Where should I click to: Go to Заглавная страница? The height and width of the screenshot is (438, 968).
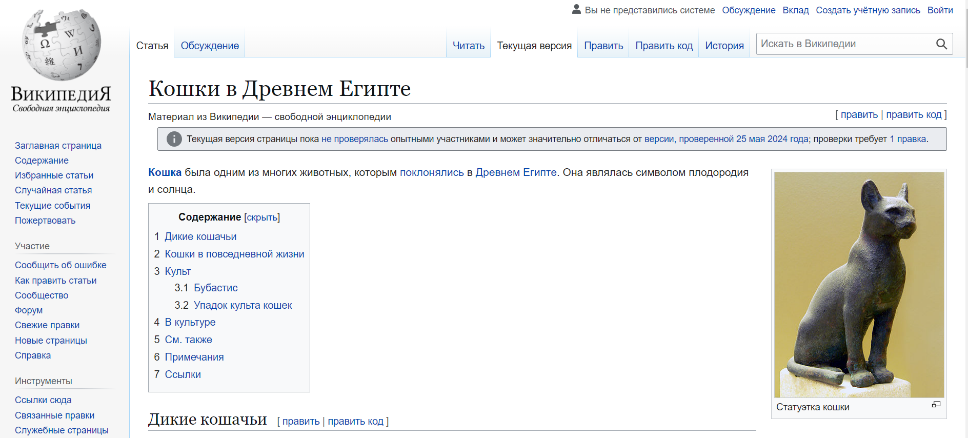click(58, 146)
